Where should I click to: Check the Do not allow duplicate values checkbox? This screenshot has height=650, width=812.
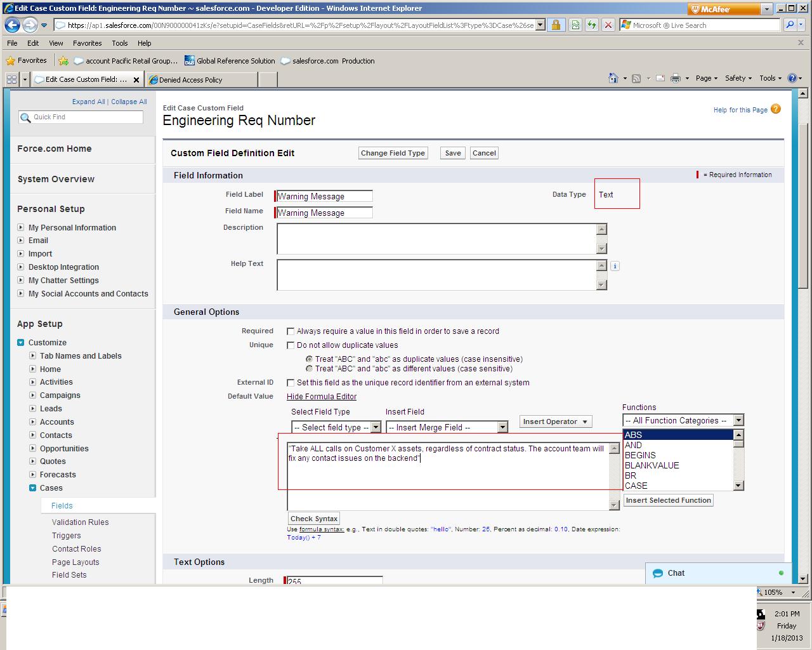click(x=291, y=345)
